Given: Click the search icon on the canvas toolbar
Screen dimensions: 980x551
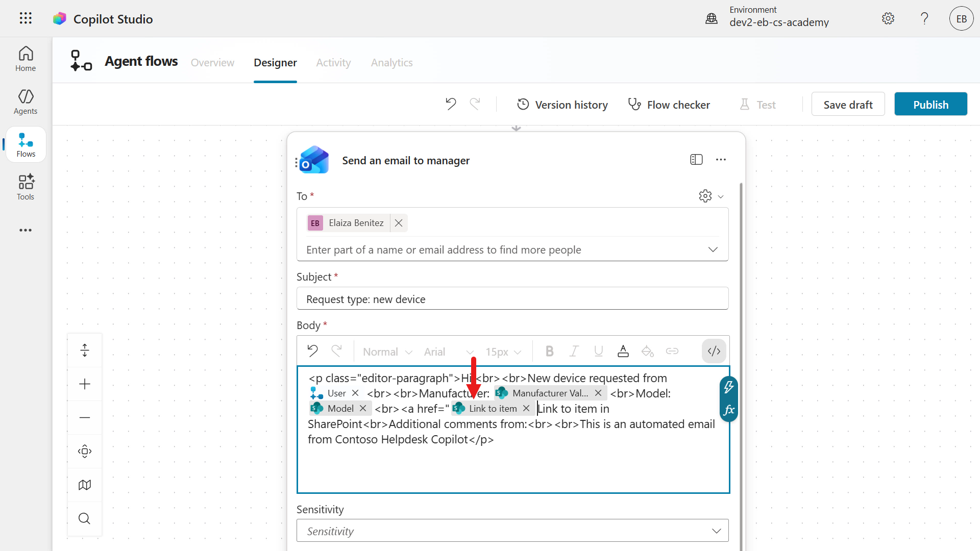Looking at the screenshot, I should (84, 518).
